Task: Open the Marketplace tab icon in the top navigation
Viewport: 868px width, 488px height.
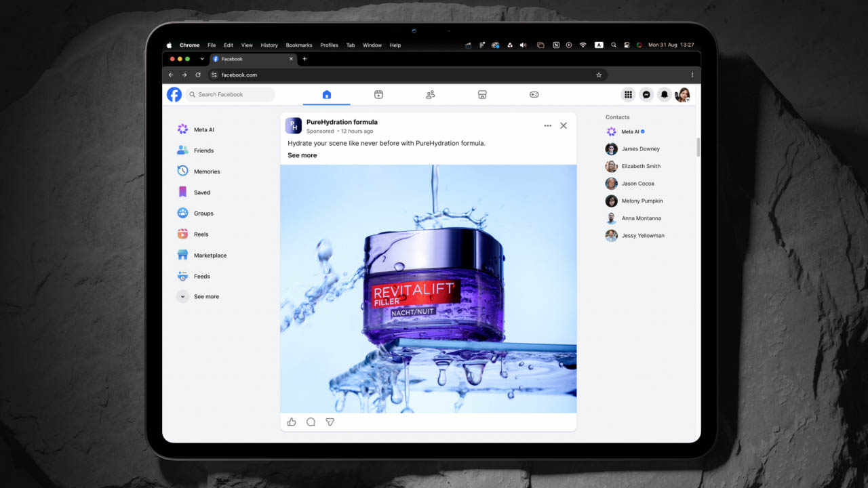Action: 482,95
